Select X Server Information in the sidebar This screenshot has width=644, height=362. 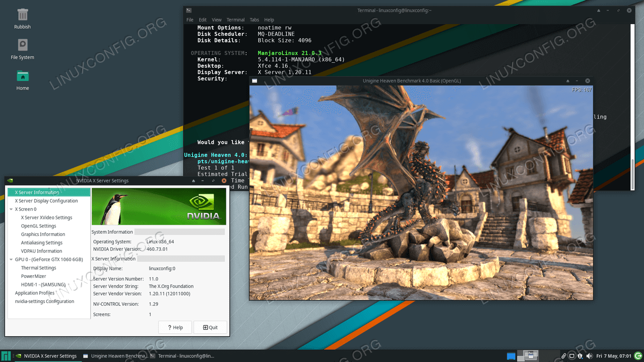[x=49, y=192]
